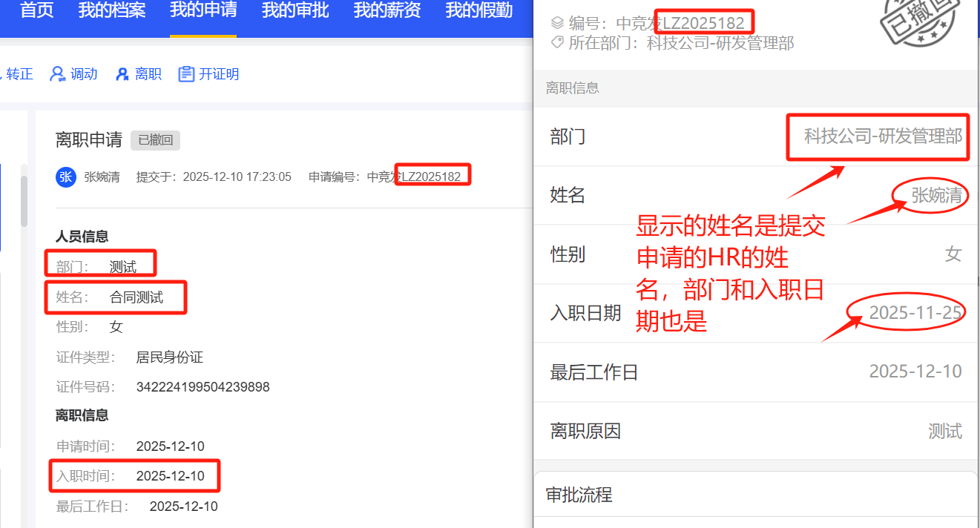Click the 转正 link
Image resolution: width=980 pixels, height=528 pixels.
(20, 74)
